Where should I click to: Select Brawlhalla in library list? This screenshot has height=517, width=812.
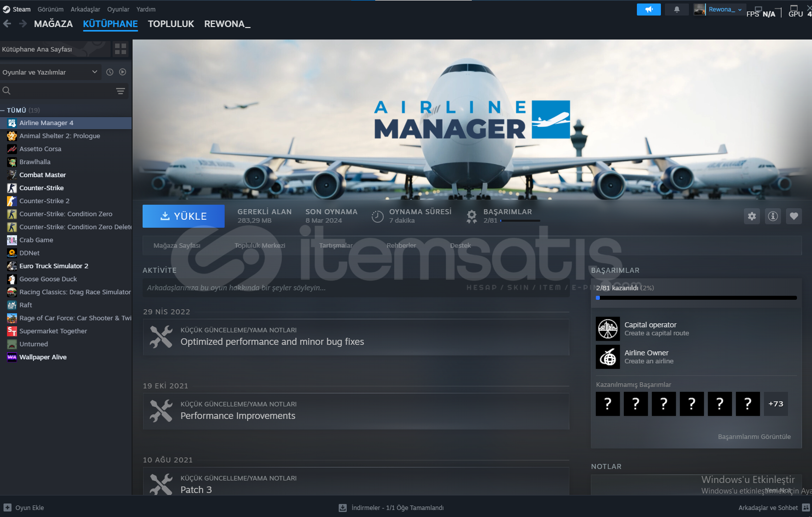[x=66, y=162]
